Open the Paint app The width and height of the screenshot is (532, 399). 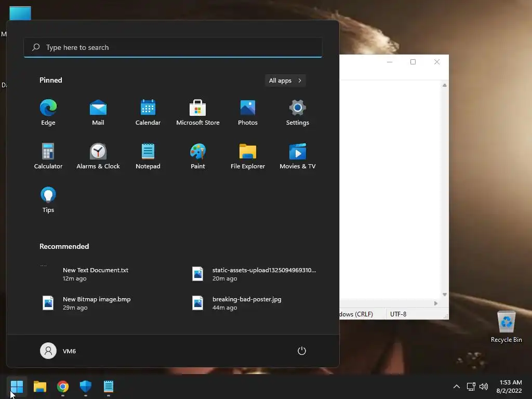(x=198, y=156)
